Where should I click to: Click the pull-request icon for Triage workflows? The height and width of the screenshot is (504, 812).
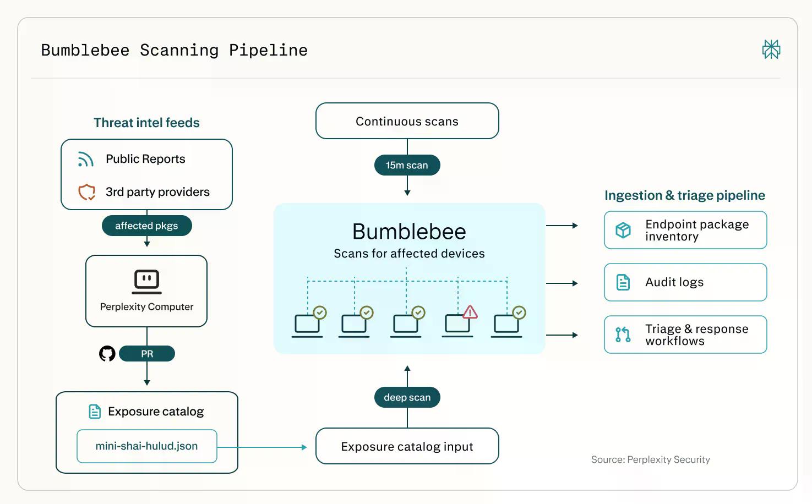click(623, 335)
